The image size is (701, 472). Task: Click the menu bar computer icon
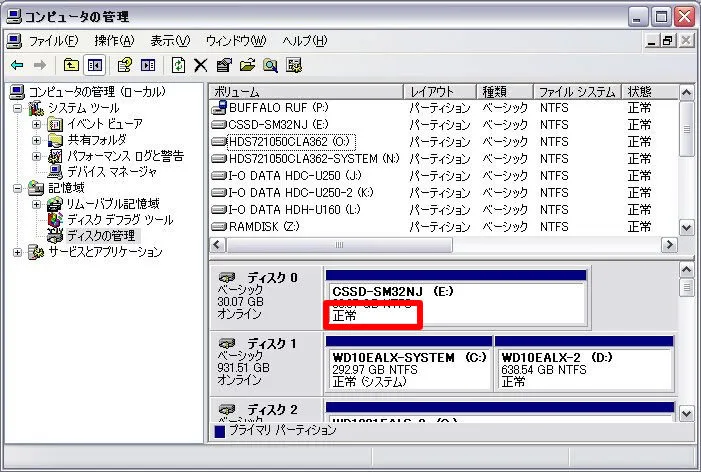coord(14,41)
